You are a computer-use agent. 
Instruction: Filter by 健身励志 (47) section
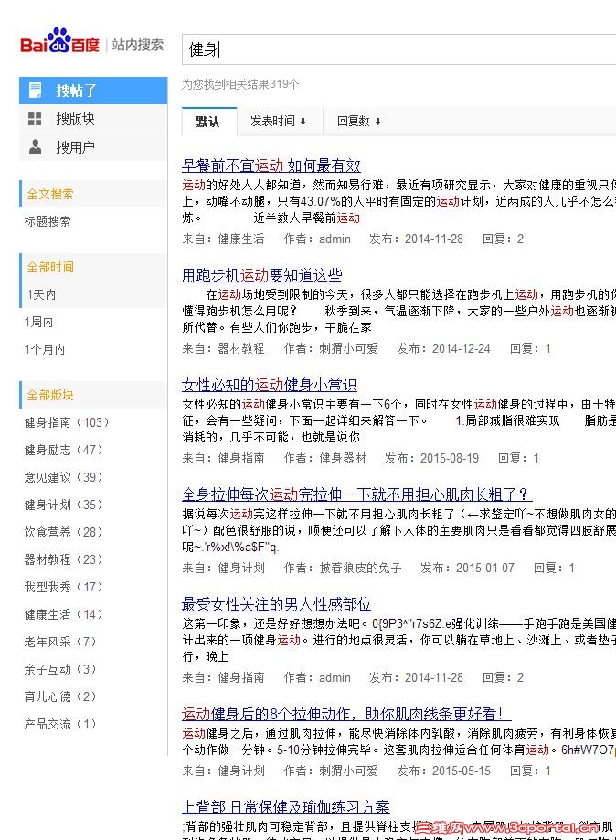coord(63,450)
